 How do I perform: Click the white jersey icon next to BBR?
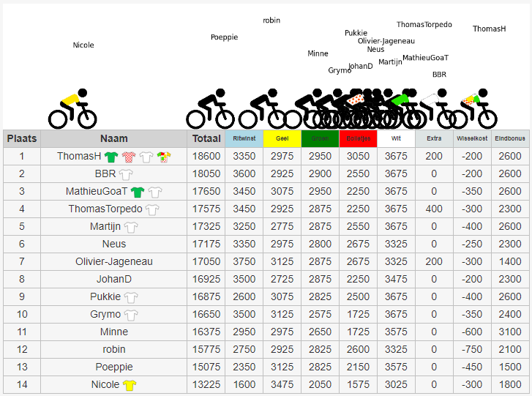point(126,174)
